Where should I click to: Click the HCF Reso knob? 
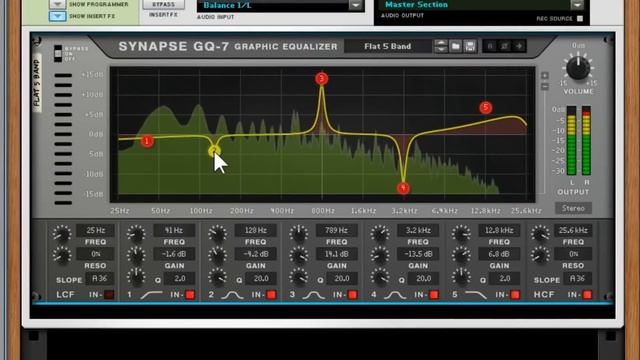(x=540, y=256)
